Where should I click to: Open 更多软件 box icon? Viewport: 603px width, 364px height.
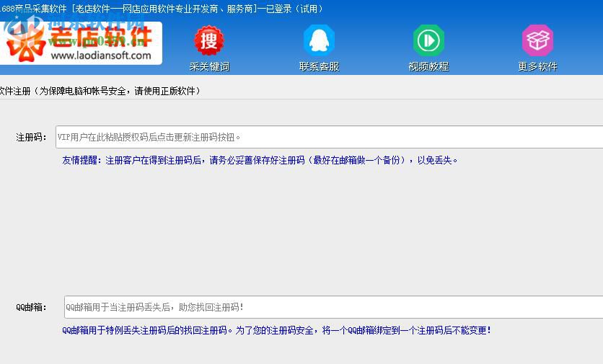537,40
